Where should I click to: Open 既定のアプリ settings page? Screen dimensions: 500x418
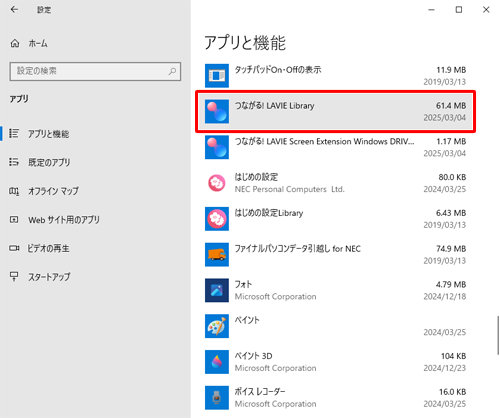[49, 162]
